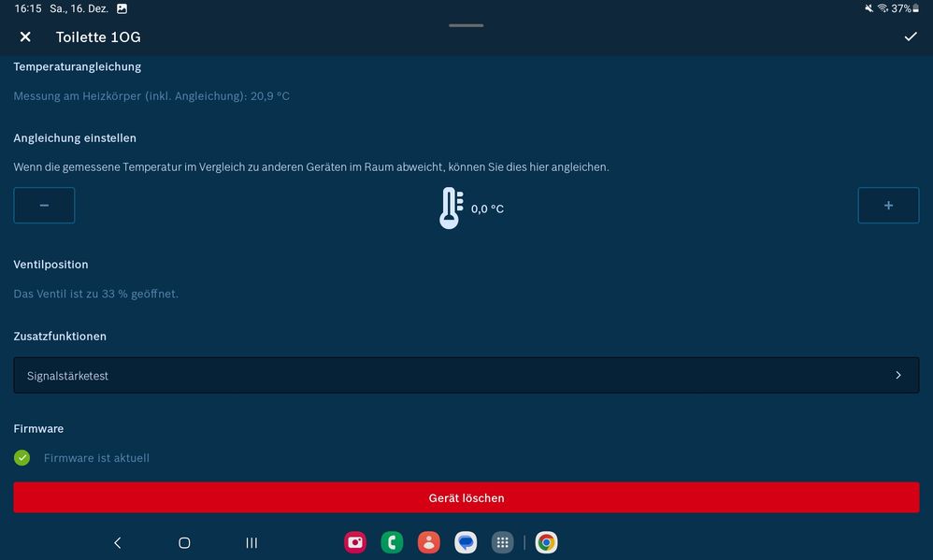
Task: Open the green Phone app
Action: pos(392,542)
